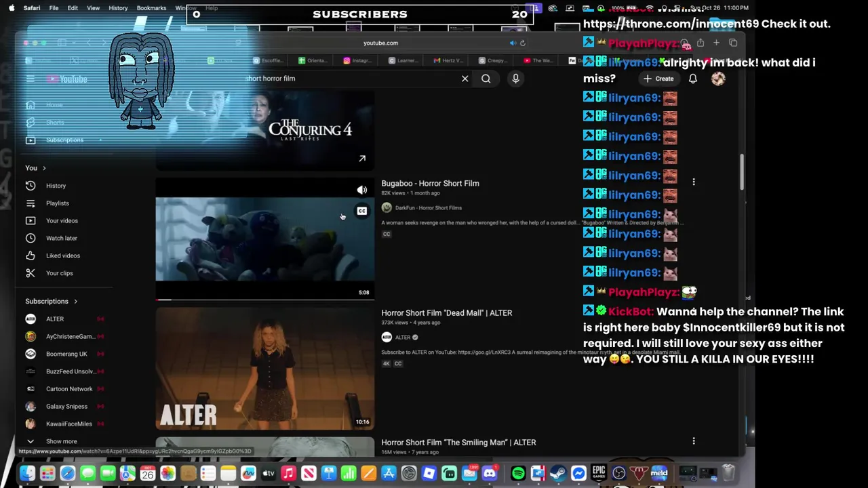Open Playlists in the sidebar
Image resolution: width=868 pixels, height=488 pixels.
57,203
